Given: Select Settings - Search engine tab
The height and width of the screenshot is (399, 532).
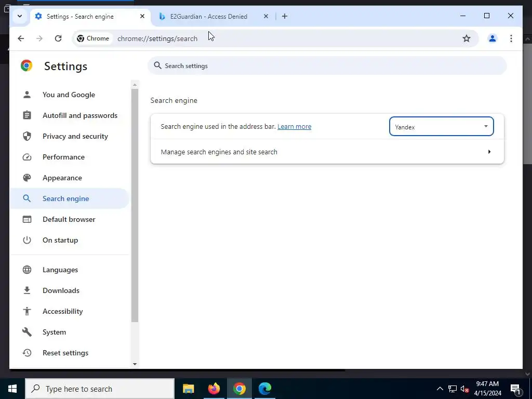Looking at the screenshot, I should point(90,16).
